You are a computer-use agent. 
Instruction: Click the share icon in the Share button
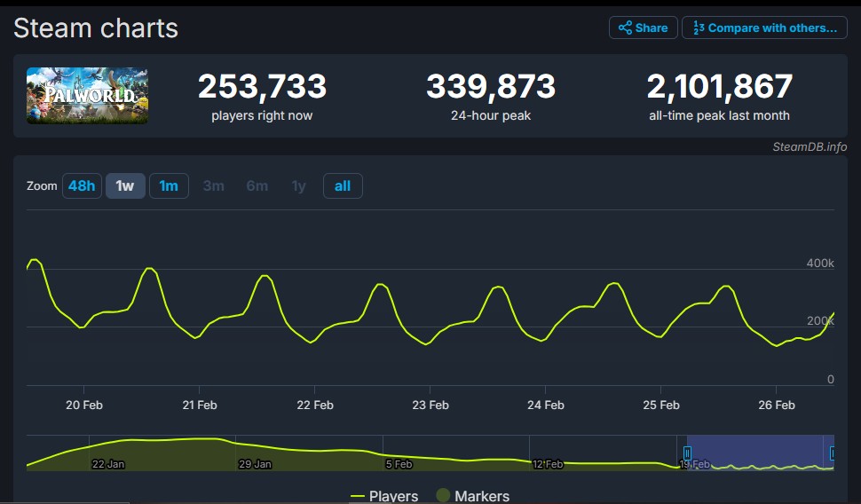pos(625,28)
